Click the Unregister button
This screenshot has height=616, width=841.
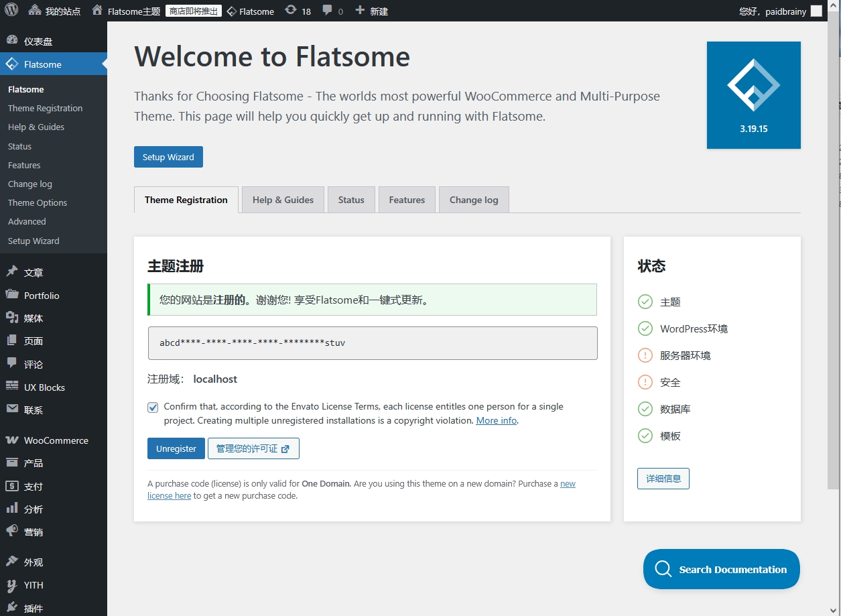click(x=176, y=448)
